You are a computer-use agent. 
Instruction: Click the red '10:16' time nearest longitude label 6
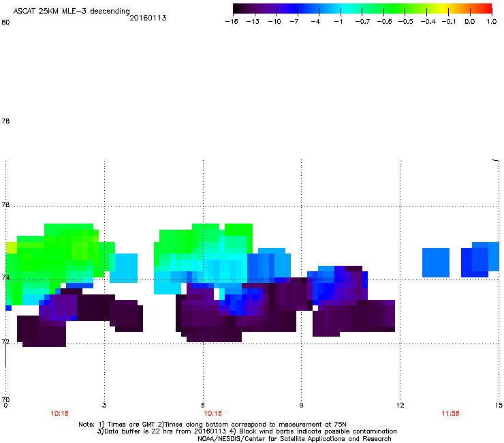212,414
